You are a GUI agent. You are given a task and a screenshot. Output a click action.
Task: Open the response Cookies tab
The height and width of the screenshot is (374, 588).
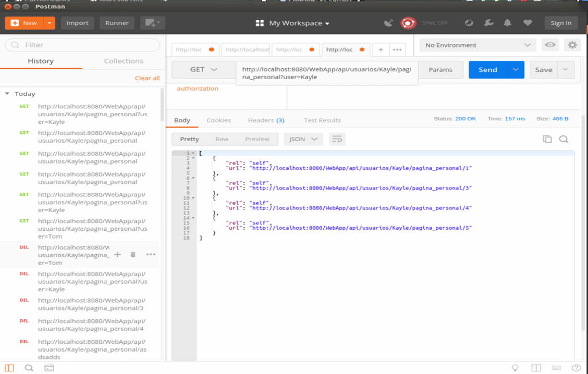218,120
